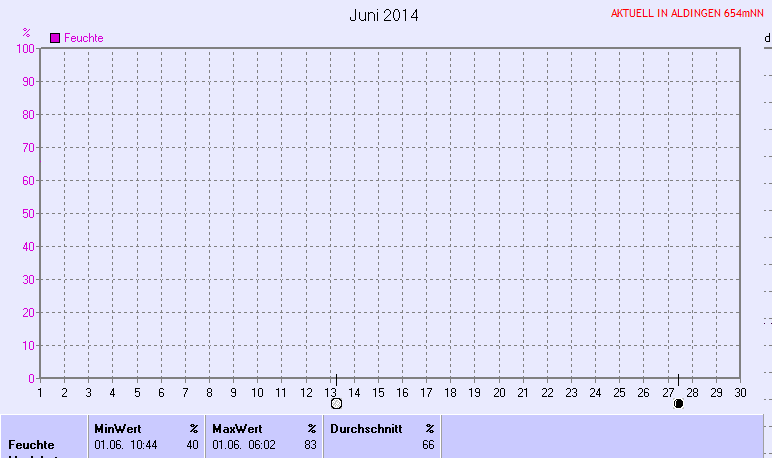Click the 100 label on the y-axis
The image size is (772, 458).
[25, 48]
